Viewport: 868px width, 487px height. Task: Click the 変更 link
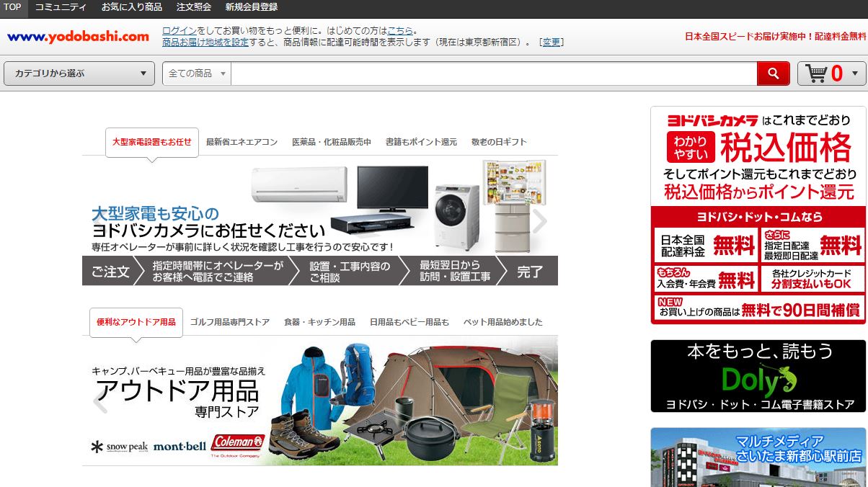(x=551, y=43)
